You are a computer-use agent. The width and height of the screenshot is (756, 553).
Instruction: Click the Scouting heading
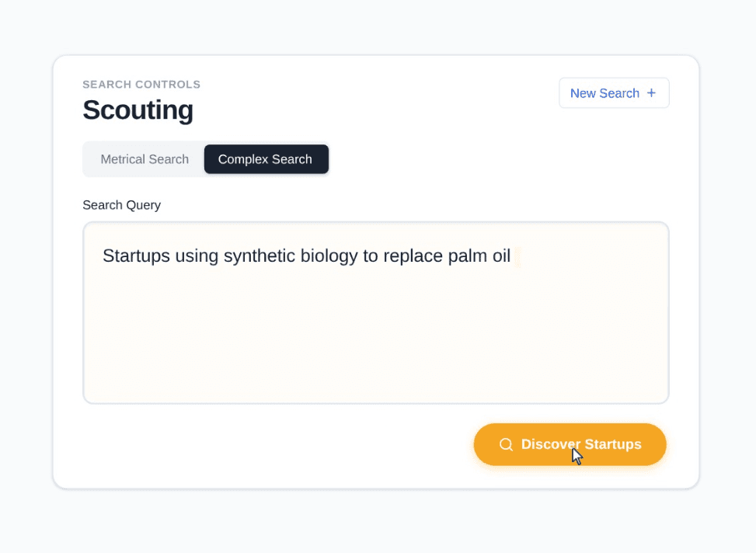(138, 110)
